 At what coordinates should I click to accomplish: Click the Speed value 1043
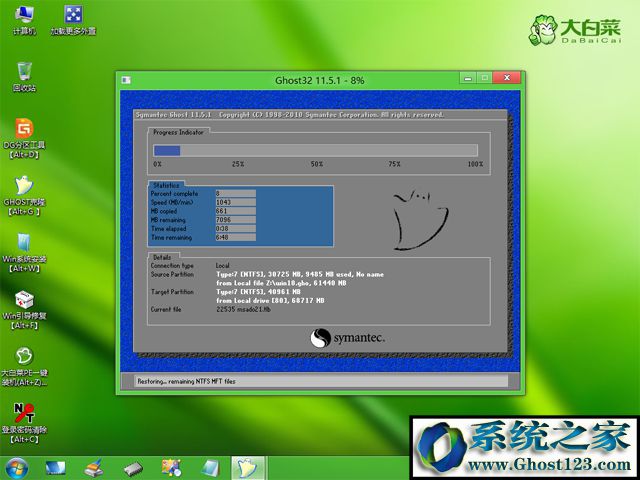coord(236,202)
